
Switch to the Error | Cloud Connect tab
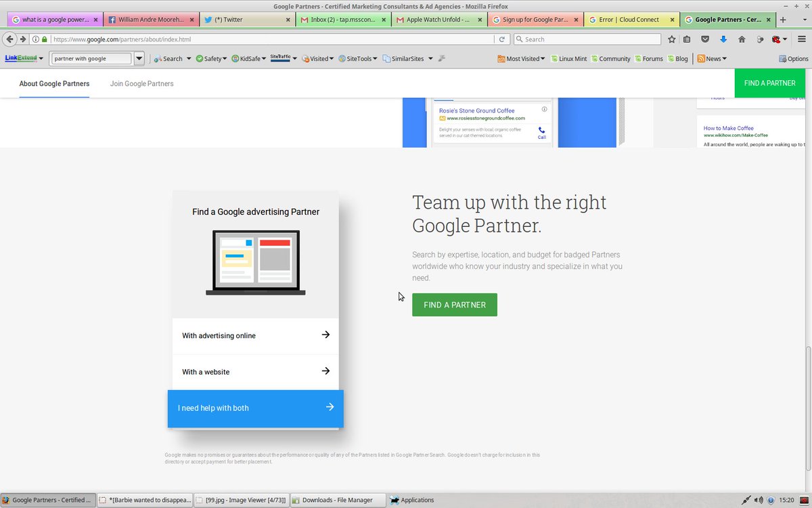(x=631, y=20)
